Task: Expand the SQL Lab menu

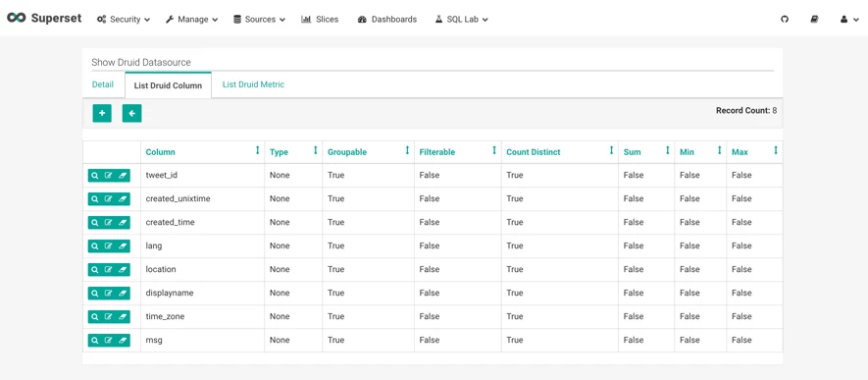Action: [x=461, y=19]
